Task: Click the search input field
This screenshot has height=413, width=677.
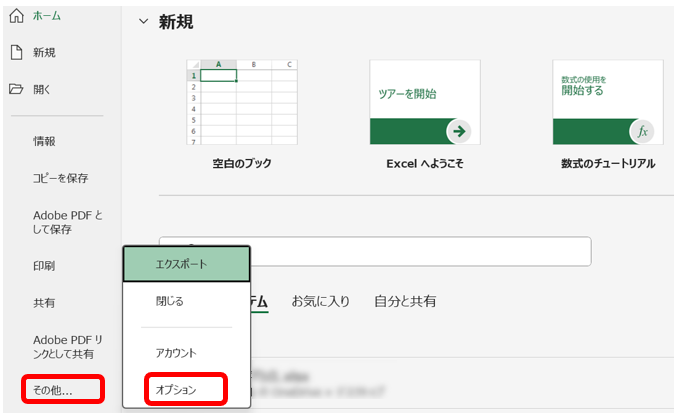Action: click(375, 251)
